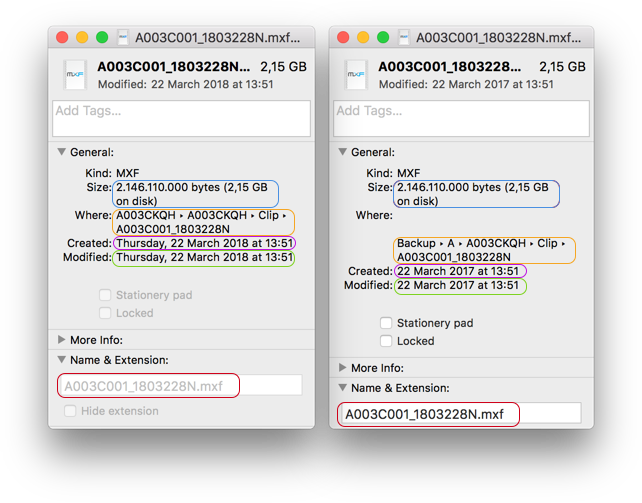Click bold file name in left window header

pyautogui.click(x=174, y=67)
